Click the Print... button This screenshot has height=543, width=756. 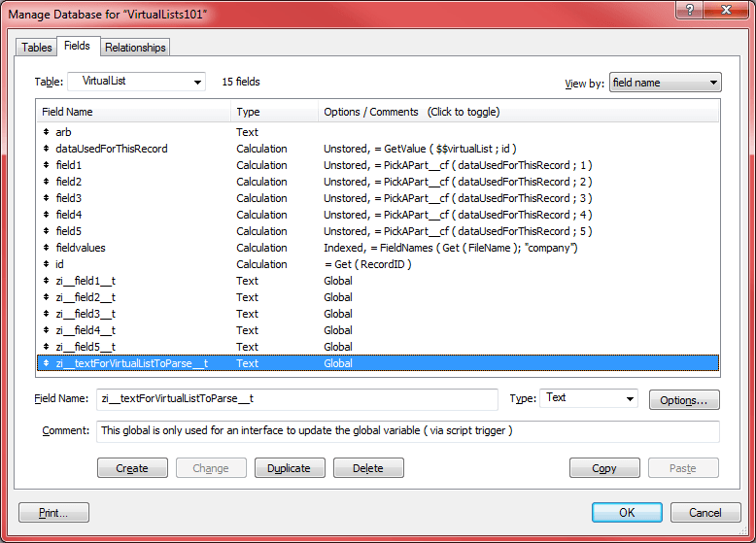point(54,512)
